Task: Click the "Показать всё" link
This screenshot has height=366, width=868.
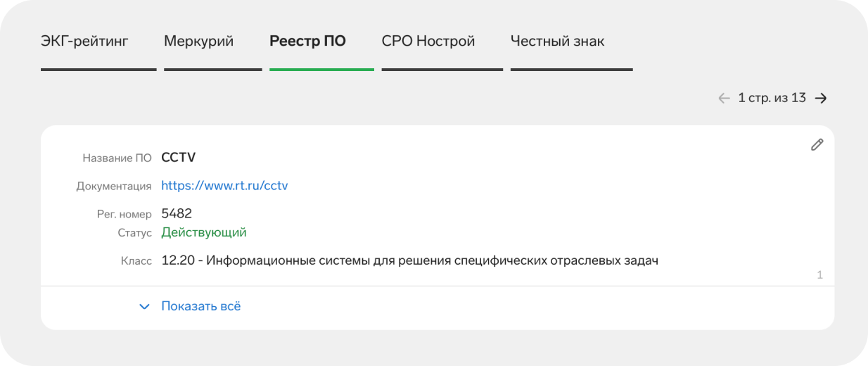Action: coord(201,307)
